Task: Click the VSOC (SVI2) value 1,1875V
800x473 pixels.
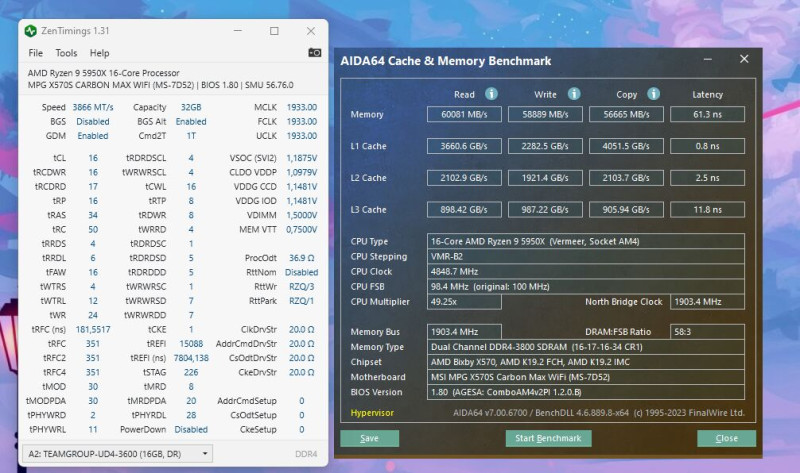Action: tap(302, 158)
